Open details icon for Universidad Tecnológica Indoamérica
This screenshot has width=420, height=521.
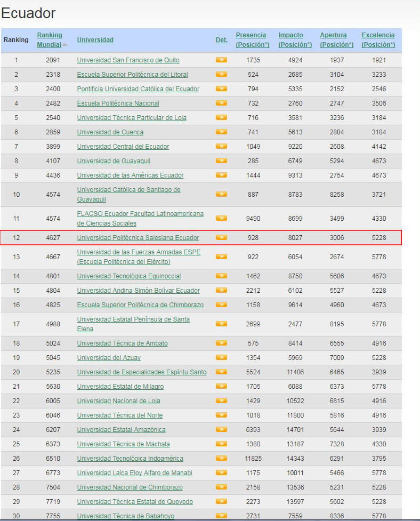pos(221,458)
